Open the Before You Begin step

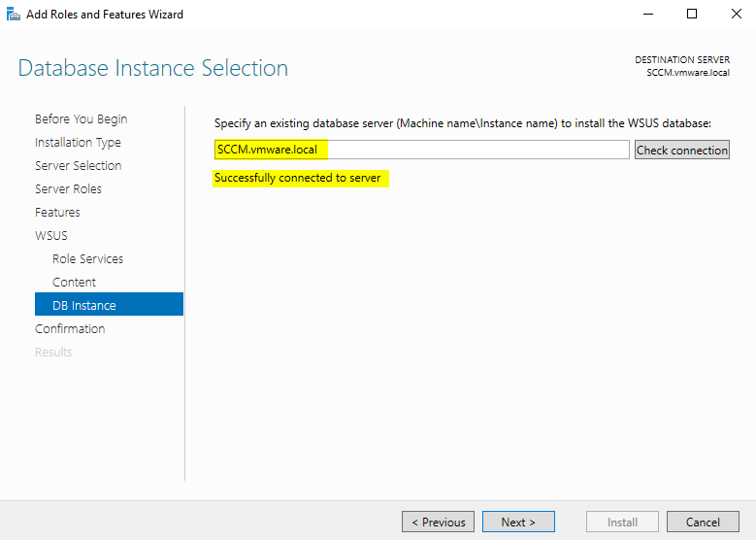coord(81,119)
